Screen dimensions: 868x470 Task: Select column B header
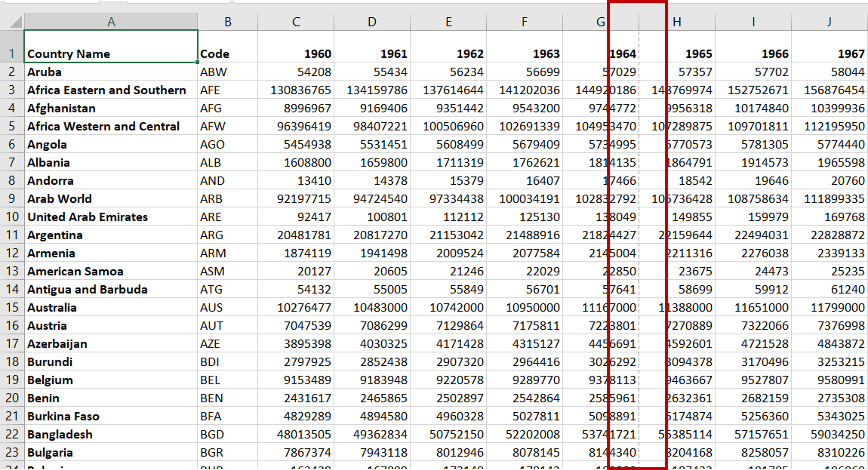pyautogui.click(x=228, y=22)
